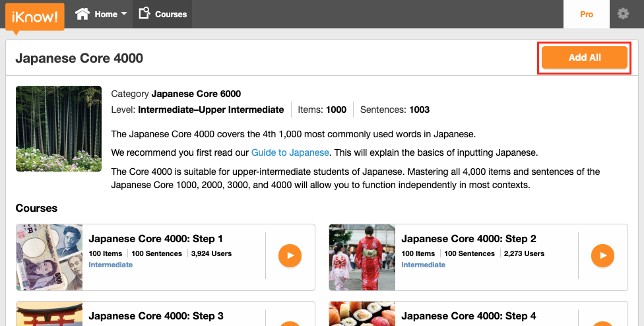Open the Home menu
The width and height of the screenshot is (644, 326).
[101, 14]
